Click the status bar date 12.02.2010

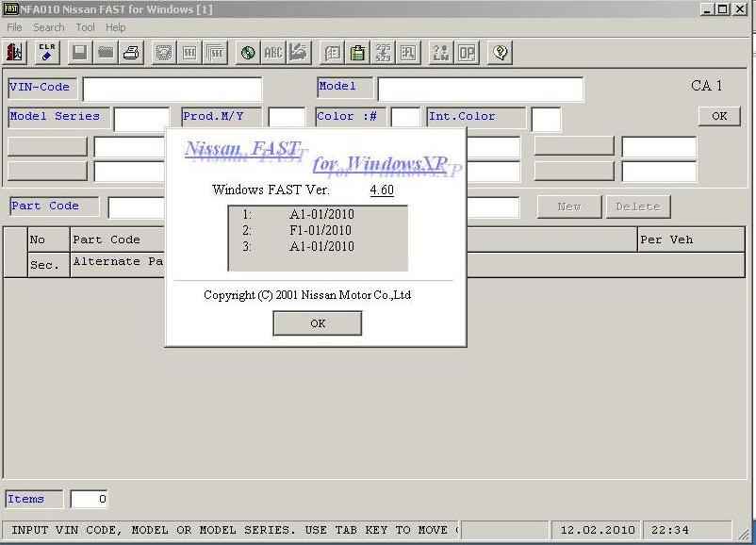coord(597,530)
